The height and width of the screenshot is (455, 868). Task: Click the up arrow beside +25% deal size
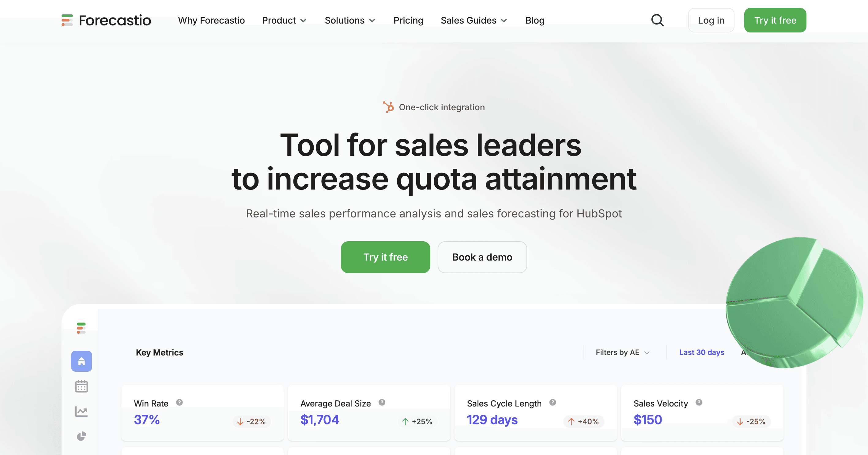click(405, 422)
